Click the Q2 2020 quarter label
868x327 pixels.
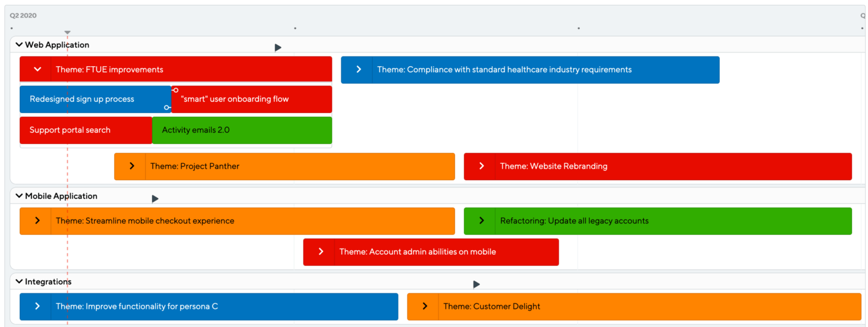[23, 15]
